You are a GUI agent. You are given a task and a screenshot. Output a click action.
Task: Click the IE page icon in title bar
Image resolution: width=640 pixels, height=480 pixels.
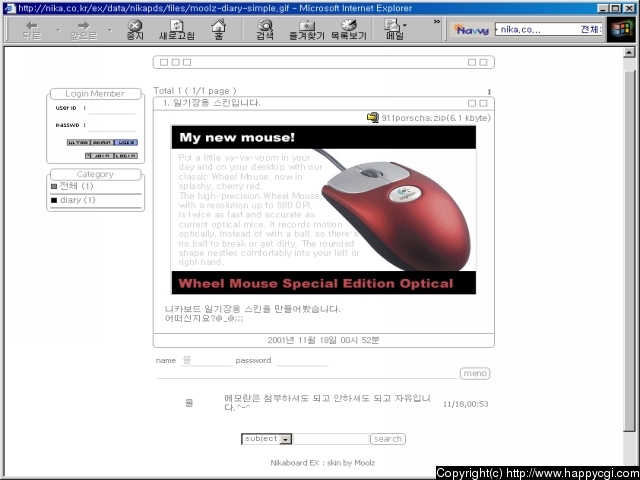point(10,8)
